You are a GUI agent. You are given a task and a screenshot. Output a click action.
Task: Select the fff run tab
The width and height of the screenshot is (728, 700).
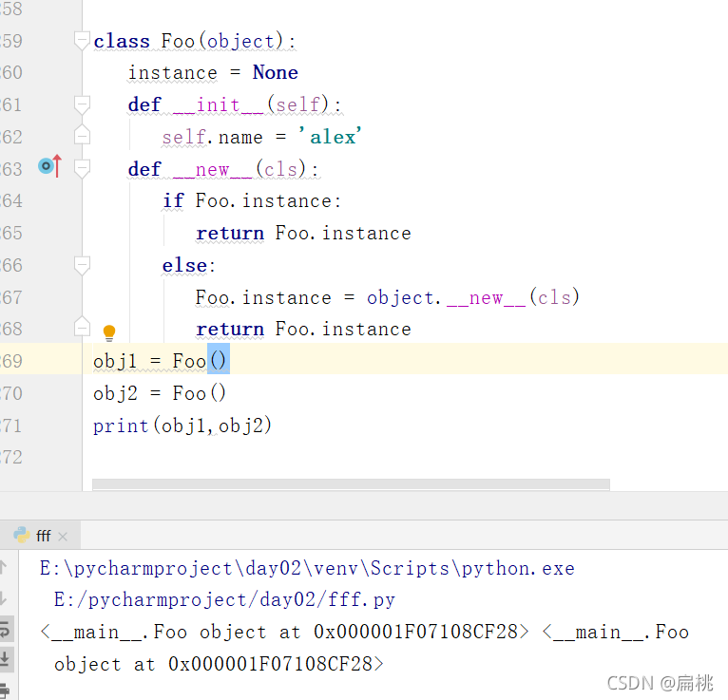pos(43,536)
